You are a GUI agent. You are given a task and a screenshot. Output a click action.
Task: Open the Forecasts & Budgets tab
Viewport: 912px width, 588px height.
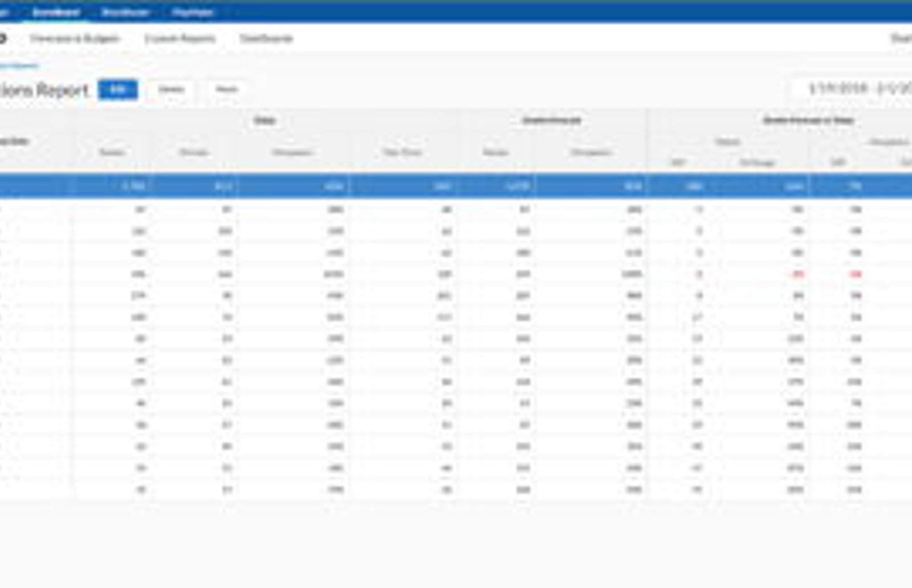[75, 39]
